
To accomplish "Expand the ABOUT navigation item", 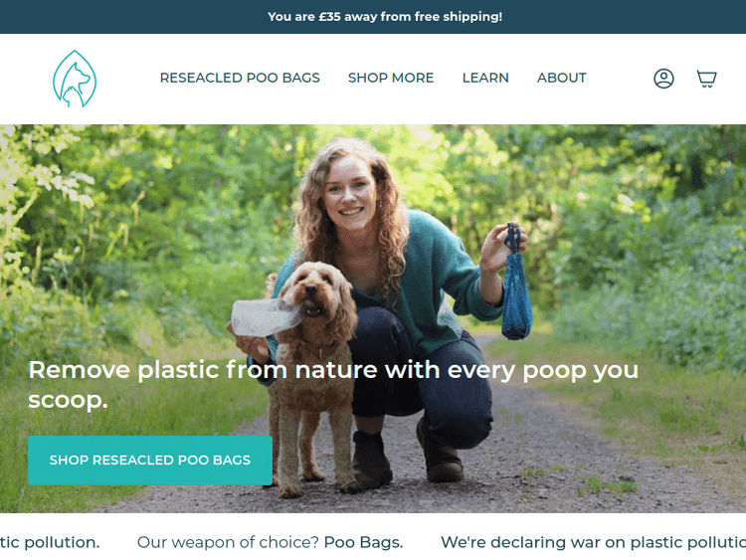I will point(562,78).
